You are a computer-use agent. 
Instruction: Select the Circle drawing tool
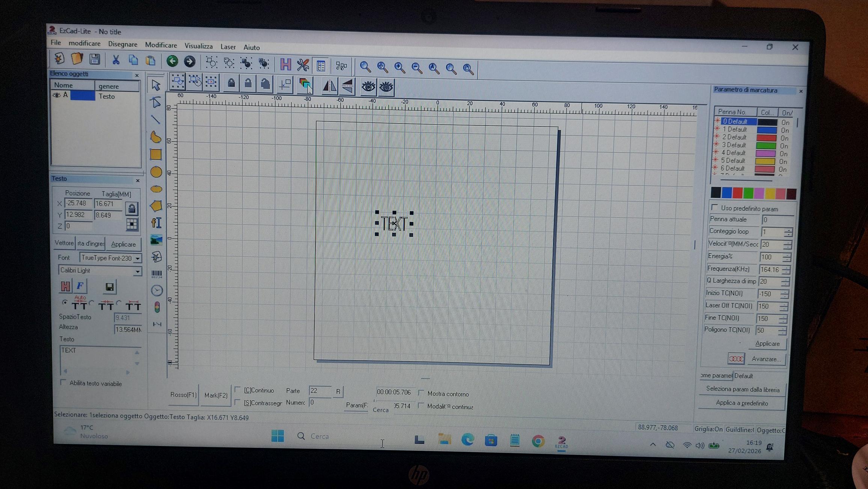156,172
